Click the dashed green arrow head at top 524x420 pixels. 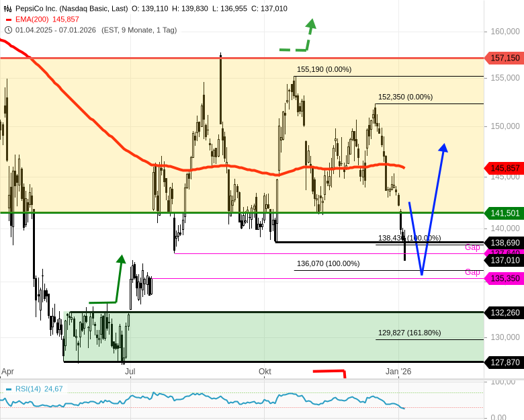pos(310,25)
